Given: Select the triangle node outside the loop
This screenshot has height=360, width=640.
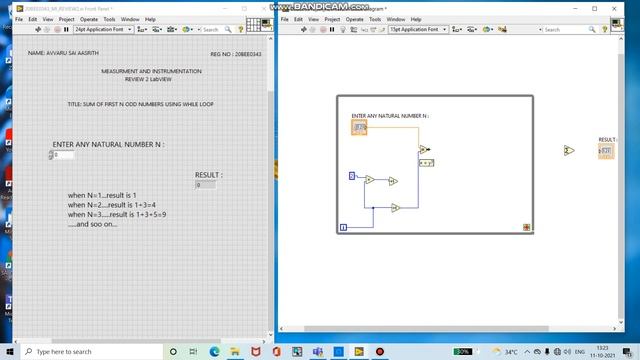Looking at the screenshot, I should pyautogui.click(x=569, y=151).
